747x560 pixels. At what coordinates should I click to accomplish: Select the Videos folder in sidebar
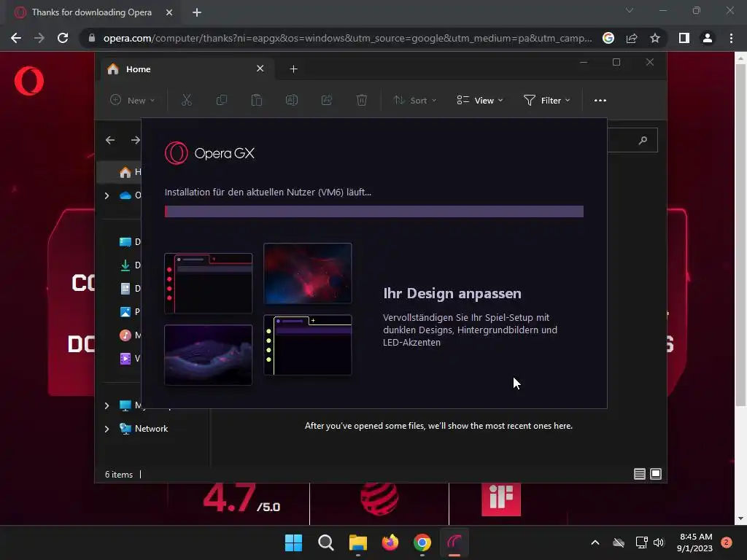130,359
